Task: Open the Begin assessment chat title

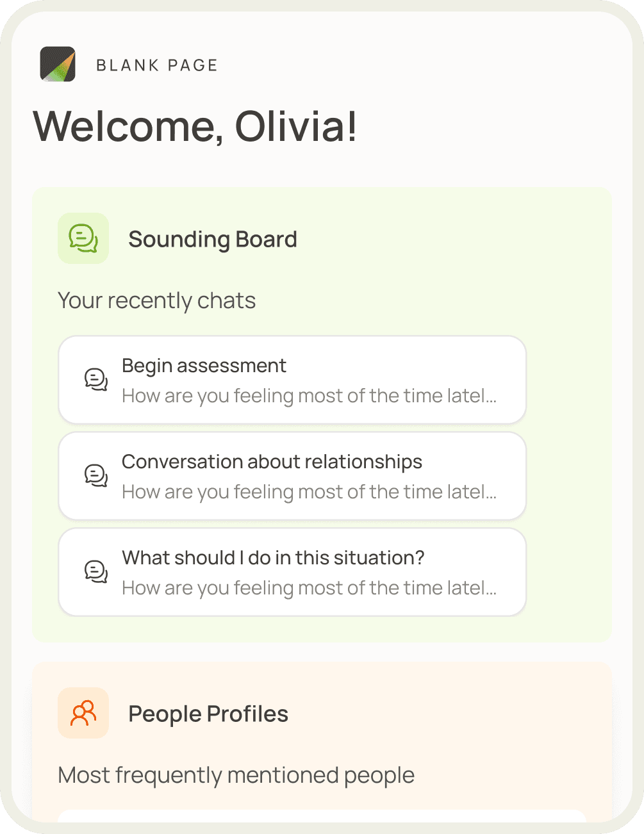Action: coord(204,366)
